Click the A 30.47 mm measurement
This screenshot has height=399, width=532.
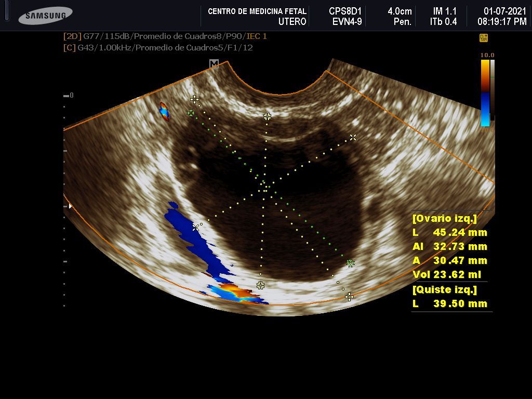[450, 261]
